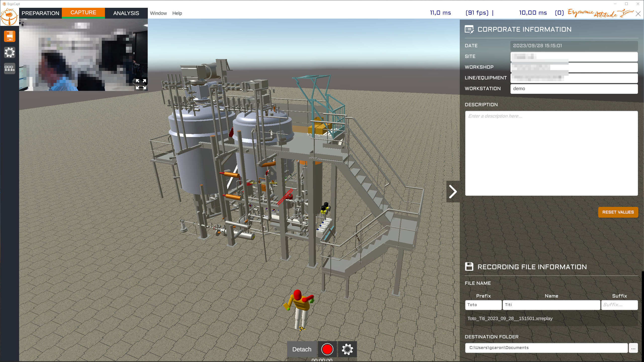Browse destination folder with ellipsis button
644x362 pixels.
click(633, 348)
